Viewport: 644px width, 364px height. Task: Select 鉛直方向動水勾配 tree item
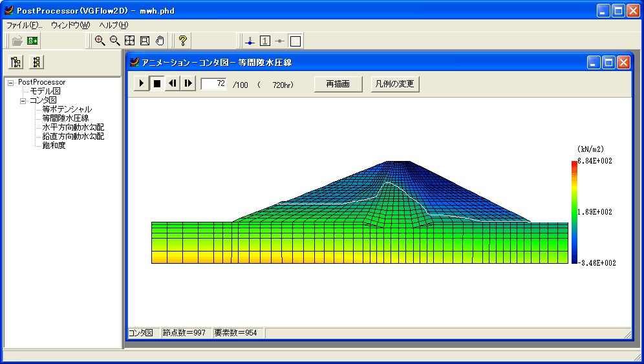coord(73,136)
